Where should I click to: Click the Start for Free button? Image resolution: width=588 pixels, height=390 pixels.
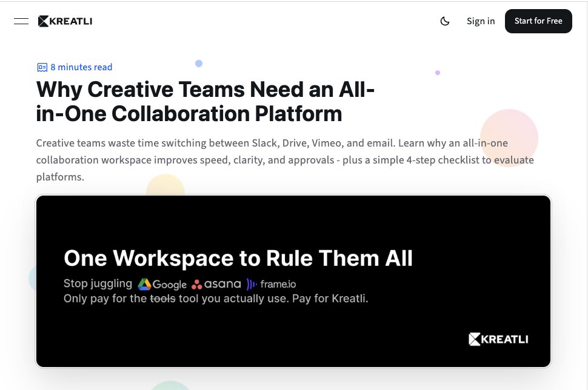(538, 21)
